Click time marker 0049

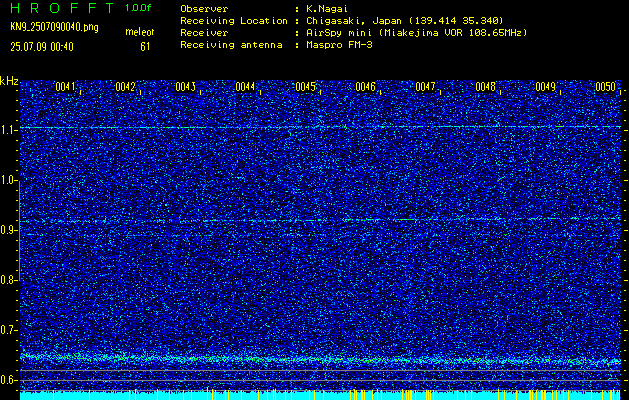(545, 87)
